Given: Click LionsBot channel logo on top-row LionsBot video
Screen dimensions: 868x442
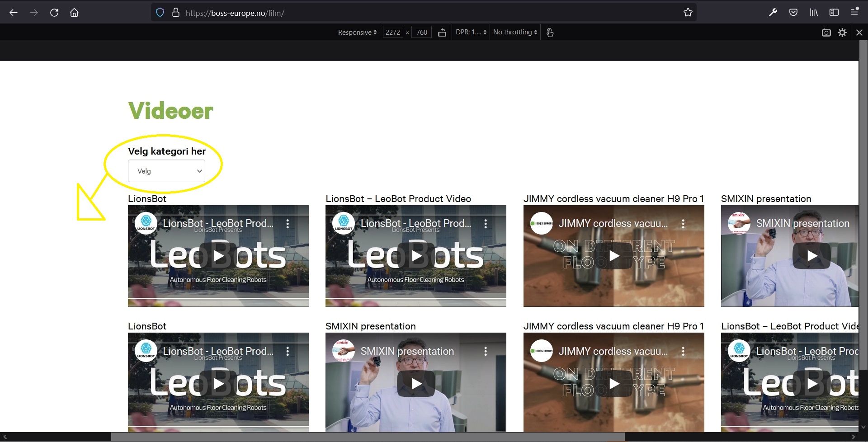Looking at the screenshot, I should [146, 223].
